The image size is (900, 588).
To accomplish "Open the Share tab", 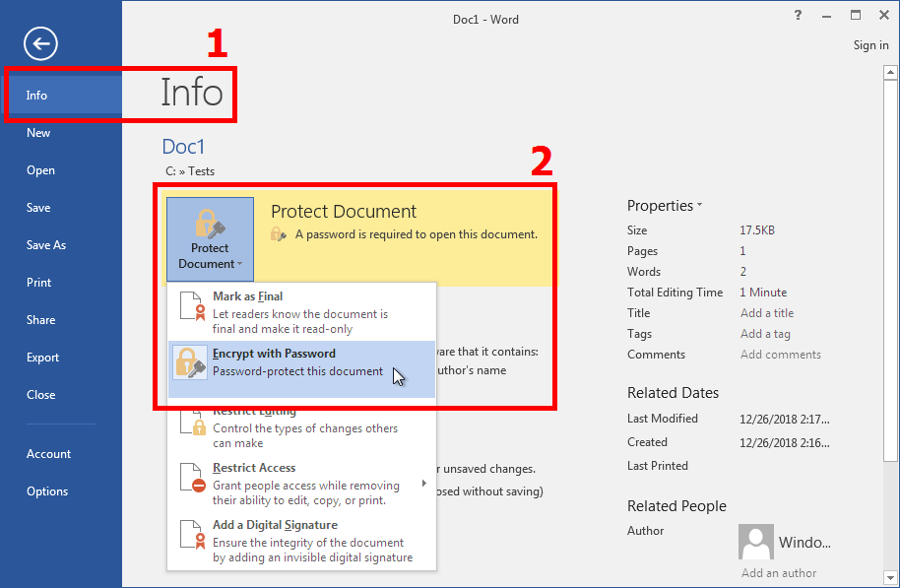I will (61, 320).
